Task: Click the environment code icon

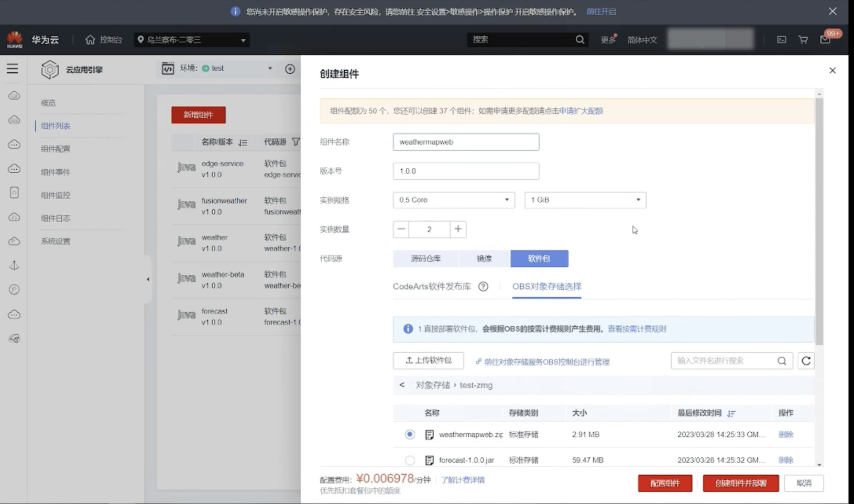Action: click(x=168, y=69)
